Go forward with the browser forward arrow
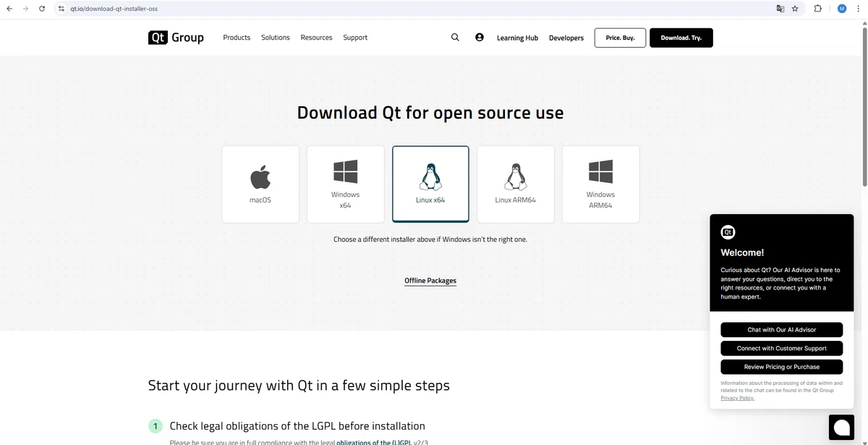Image resolution: width=868 pixels, height=445 pixels. 26,9
